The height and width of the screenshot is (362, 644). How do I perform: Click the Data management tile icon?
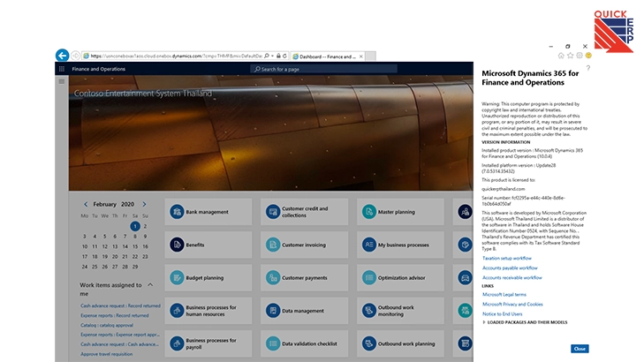[x=273, y=311]
